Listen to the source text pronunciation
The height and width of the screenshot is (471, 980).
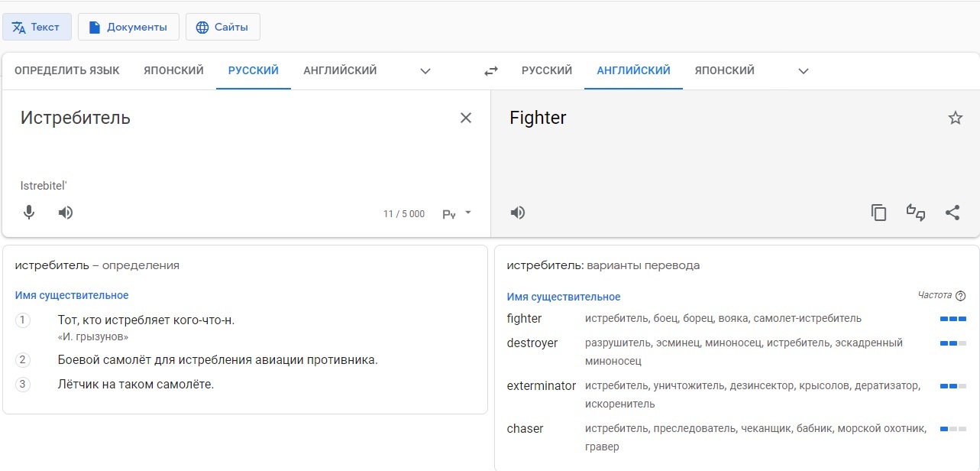coord(66,213)
